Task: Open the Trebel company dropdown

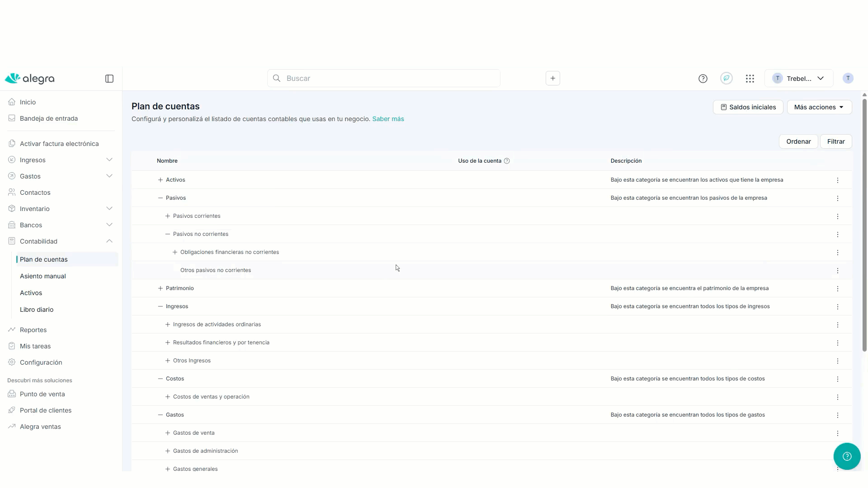Action: 798,78
